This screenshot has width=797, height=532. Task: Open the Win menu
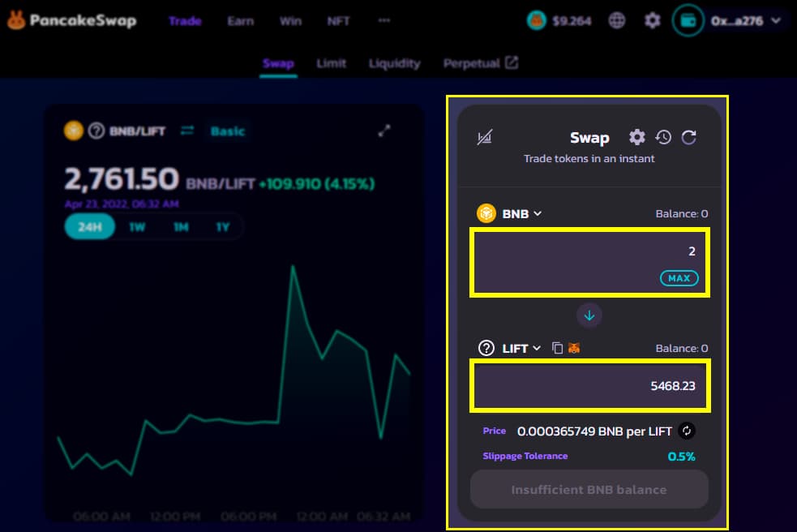pyautogui.click(x=290, y=21)
